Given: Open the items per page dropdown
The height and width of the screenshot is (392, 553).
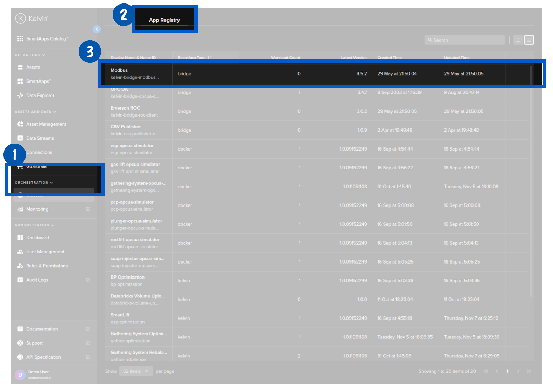Looking at the screenshot, I should 136,371.
